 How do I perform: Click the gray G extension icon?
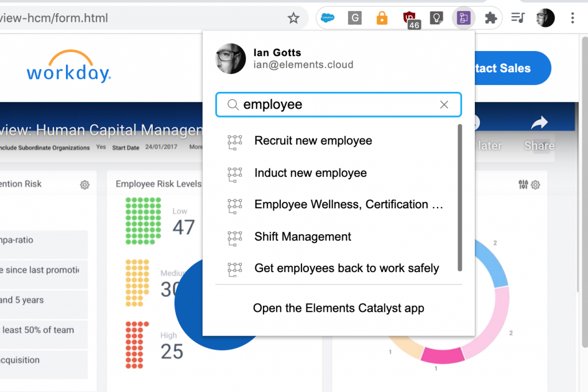354,18
